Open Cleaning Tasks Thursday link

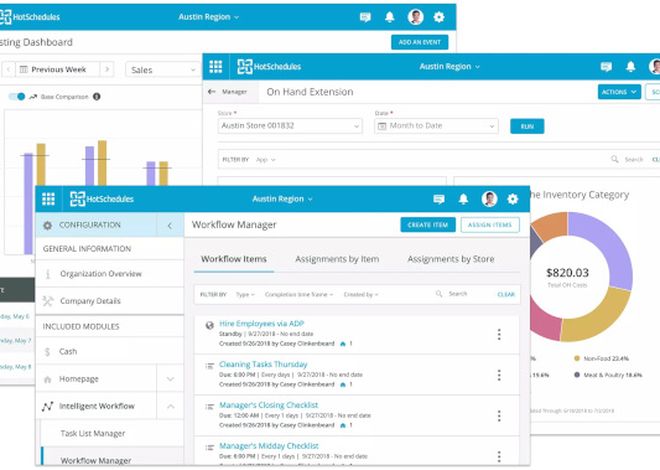point(263,364)
